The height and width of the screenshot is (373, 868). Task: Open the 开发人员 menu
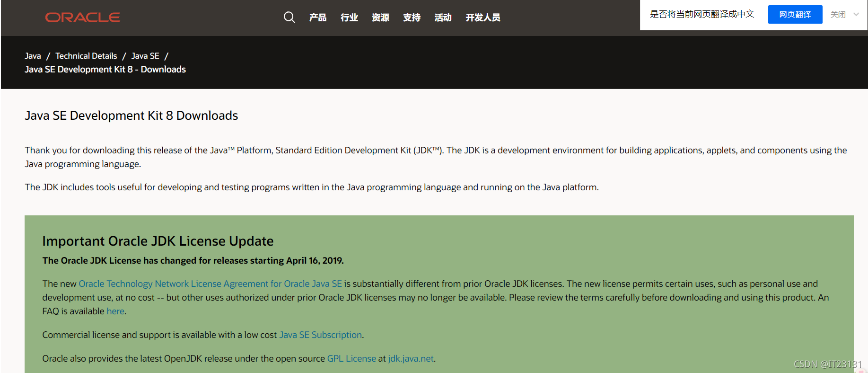pos(482,18)
